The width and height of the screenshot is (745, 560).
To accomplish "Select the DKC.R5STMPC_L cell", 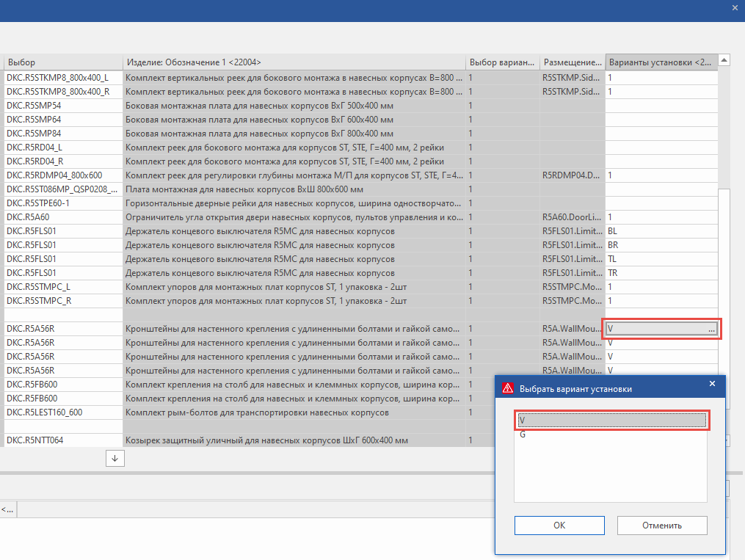I will pos(63,287).
